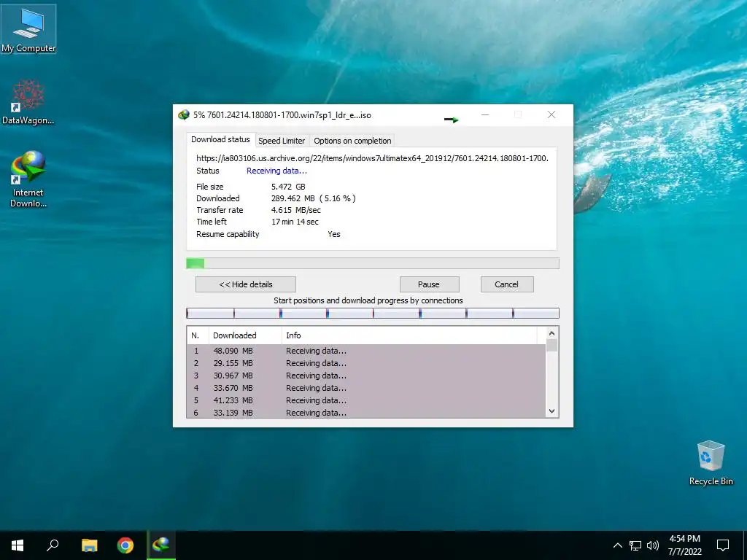The height and width of the screenshot is (560, 747).
Task: Launch Google Chrome from taskbar
Action: pyautogui.click(x=125, y=545)
